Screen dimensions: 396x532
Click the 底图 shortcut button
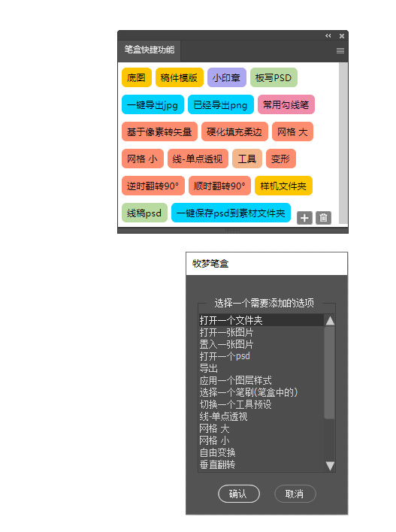[137, 77]
